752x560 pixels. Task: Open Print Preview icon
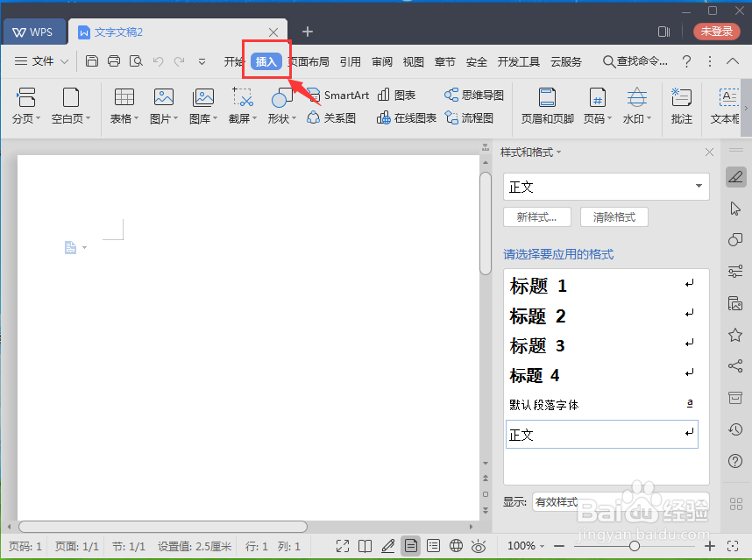click(136, 60)
